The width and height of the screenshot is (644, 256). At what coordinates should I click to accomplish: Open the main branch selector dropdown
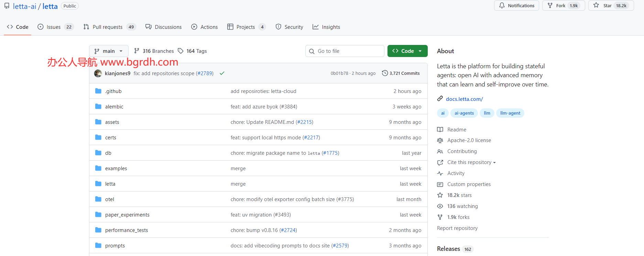(109, 51)
